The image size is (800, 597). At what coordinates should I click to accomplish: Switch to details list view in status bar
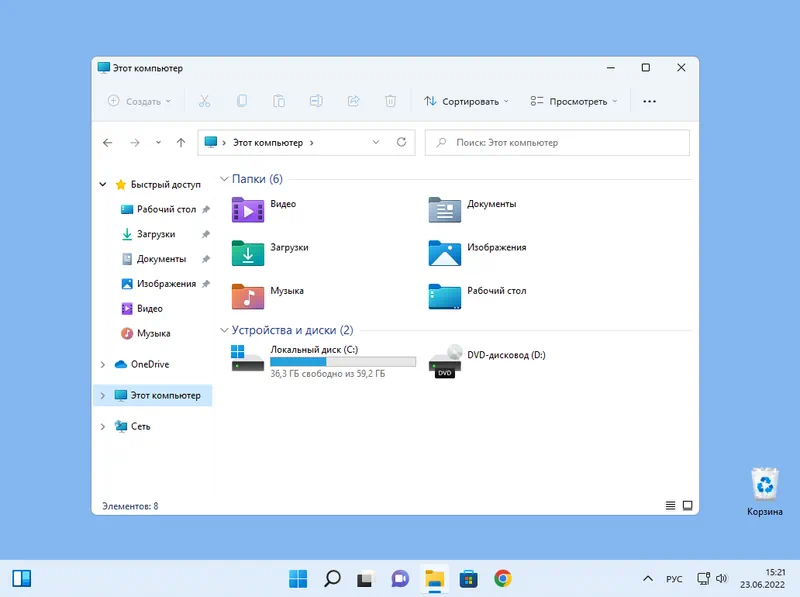point(669,506)
